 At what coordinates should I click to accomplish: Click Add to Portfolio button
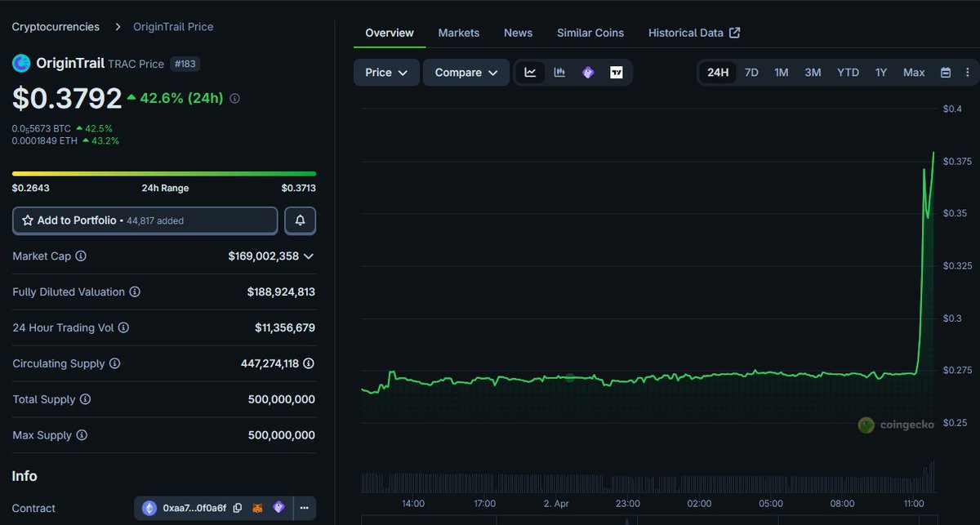tap(145, 220)
